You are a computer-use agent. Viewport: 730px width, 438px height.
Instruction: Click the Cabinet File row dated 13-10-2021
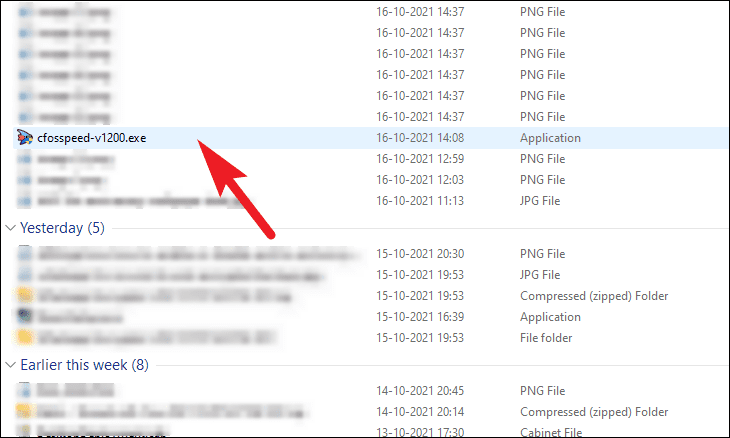370,432
